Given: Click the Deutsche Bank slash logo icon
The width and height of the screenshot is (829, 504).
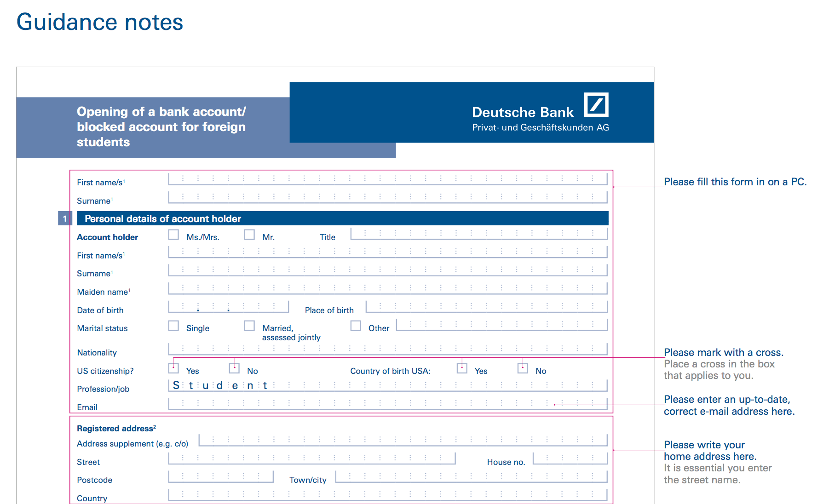Looking at the screenshot, I should coord(596,105).
